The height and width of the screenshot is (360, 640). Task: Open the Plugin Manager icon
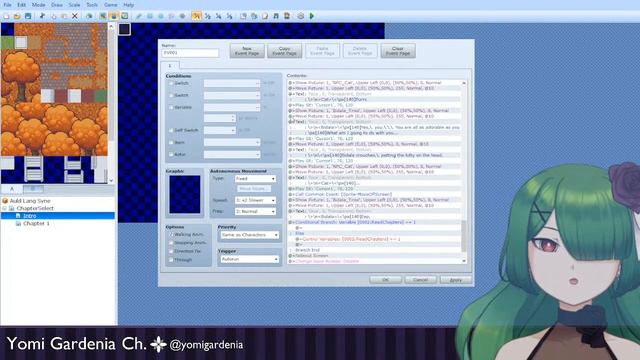(x=254, y=16)
